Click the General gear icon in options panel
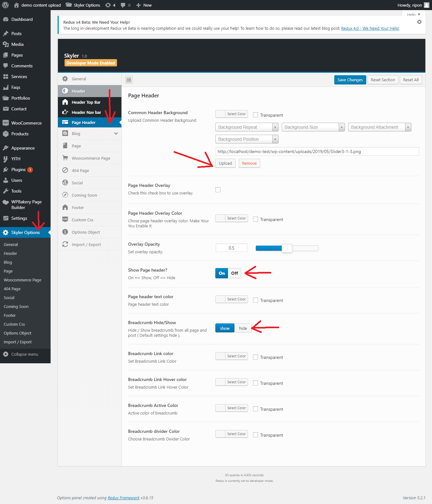The height and width of the screenshot is (504, 432). [x=65, y=79]
